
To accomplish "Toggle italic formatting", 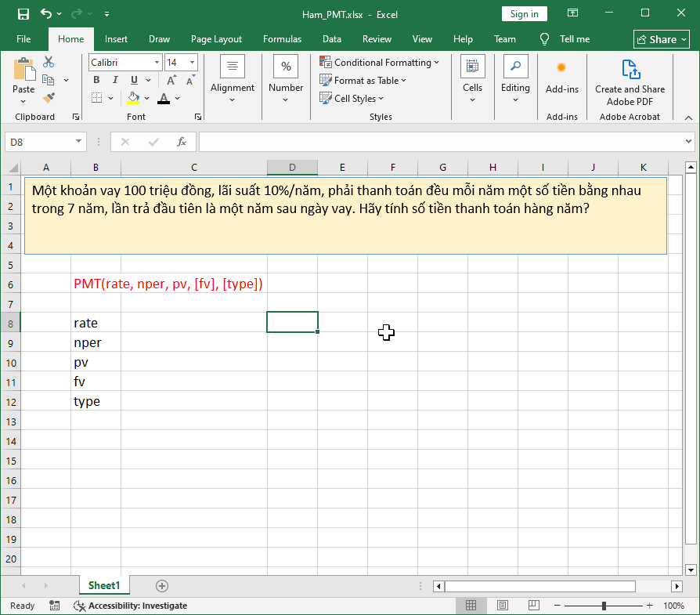I will coord(114,79).
